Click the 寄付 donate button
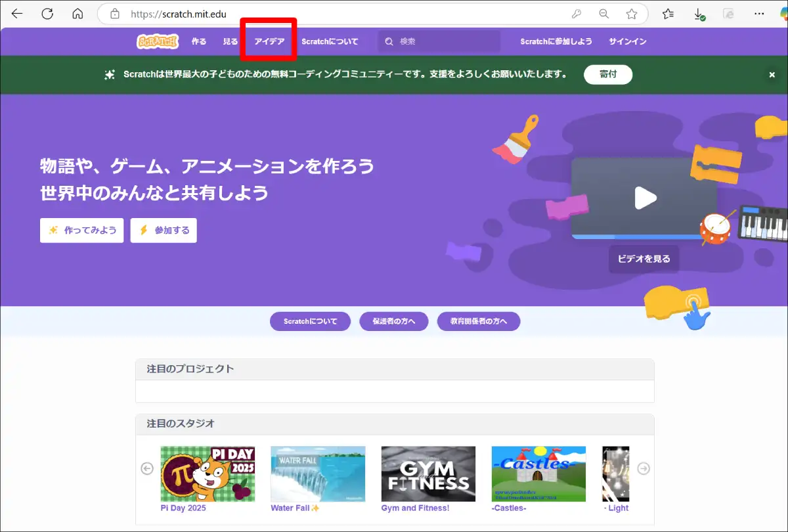 (x=607, y=75)
